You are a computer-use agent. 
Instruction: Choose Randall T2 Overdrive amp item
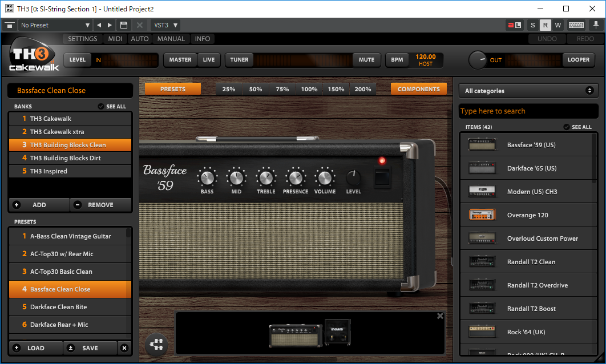[526, 285]
